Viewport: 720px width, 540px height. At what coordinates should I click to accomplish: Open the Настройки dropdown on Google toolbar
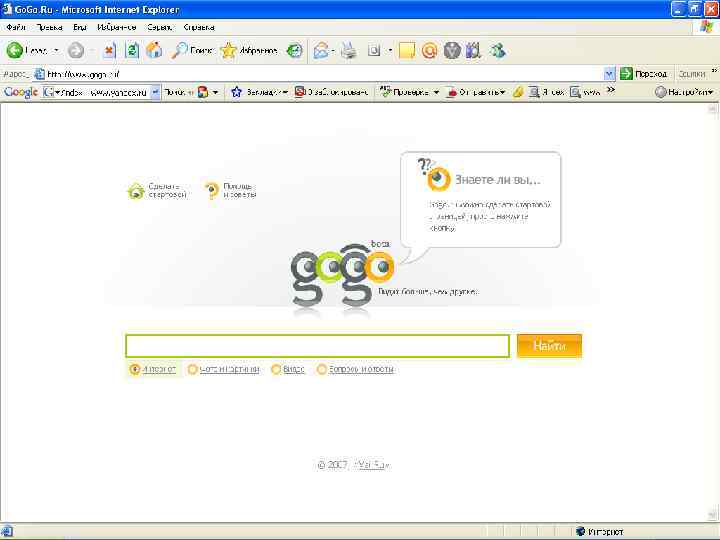(x=685, y=92)
